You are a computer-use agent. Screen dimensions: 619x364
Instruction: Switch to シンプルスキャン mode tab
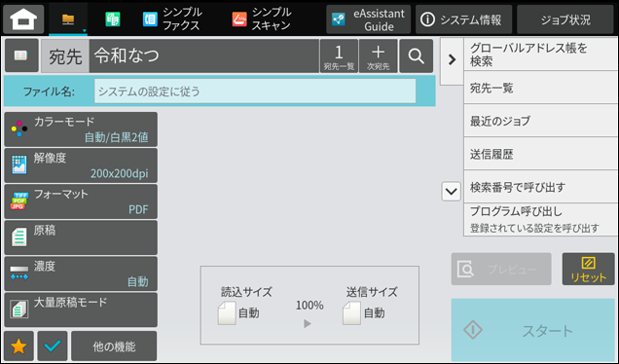point(262,18)
